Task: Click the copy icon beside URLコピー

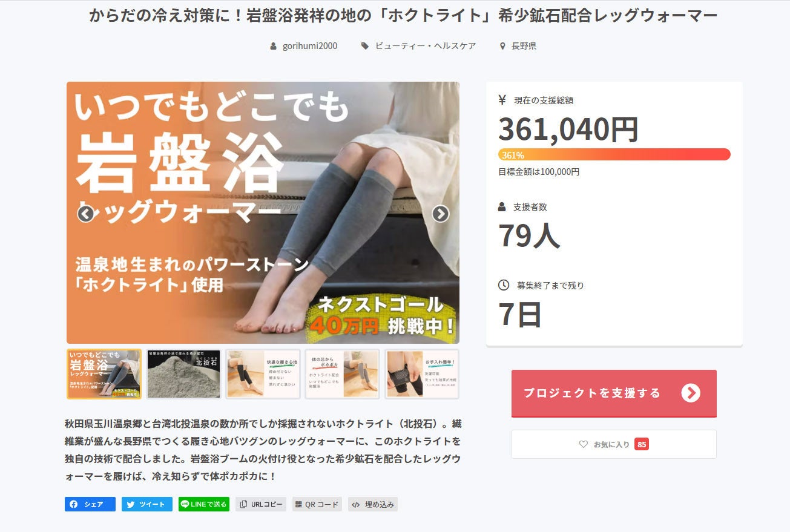Action: click(x=243, y=504)
